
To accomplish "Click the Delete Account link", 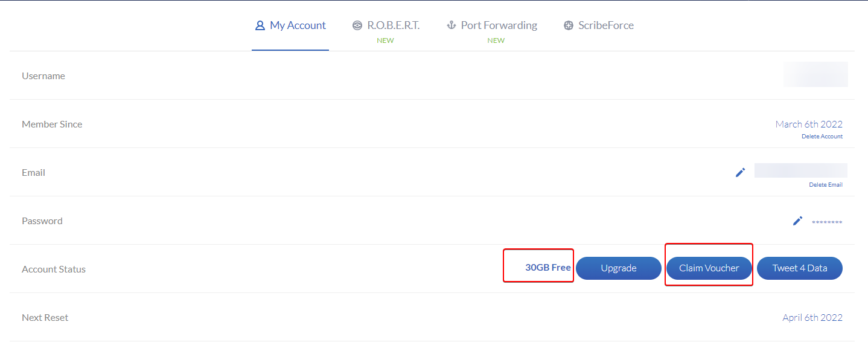I will click(x=822, y=137).
